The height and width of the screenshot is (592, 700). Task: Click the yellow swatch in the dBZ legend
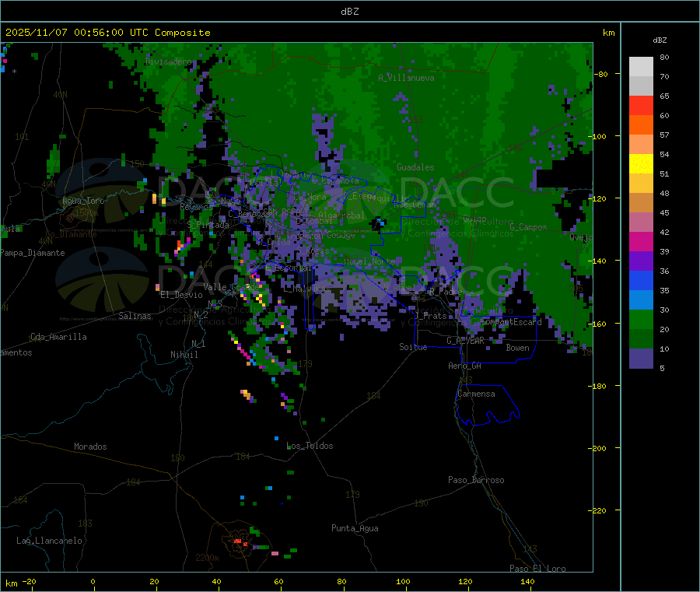tap(641, 164)
